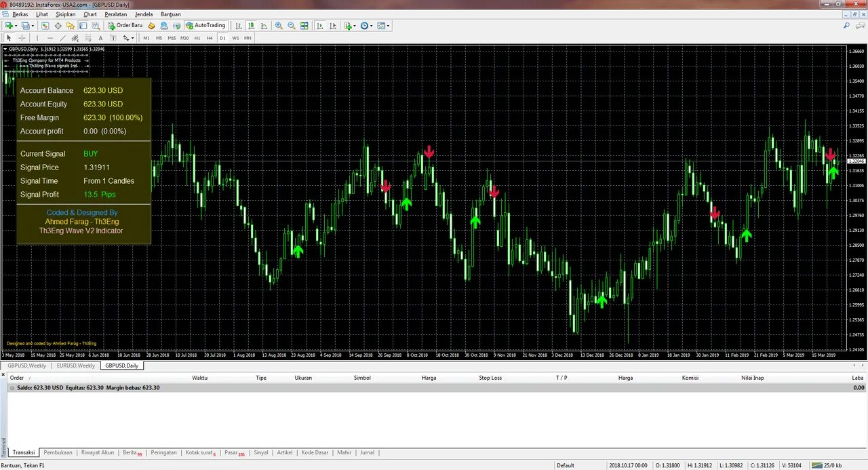Switch to the GBPUSD,Weekly chart tab
This screenshot has width=868, height=470.
[x=27, y=366]
